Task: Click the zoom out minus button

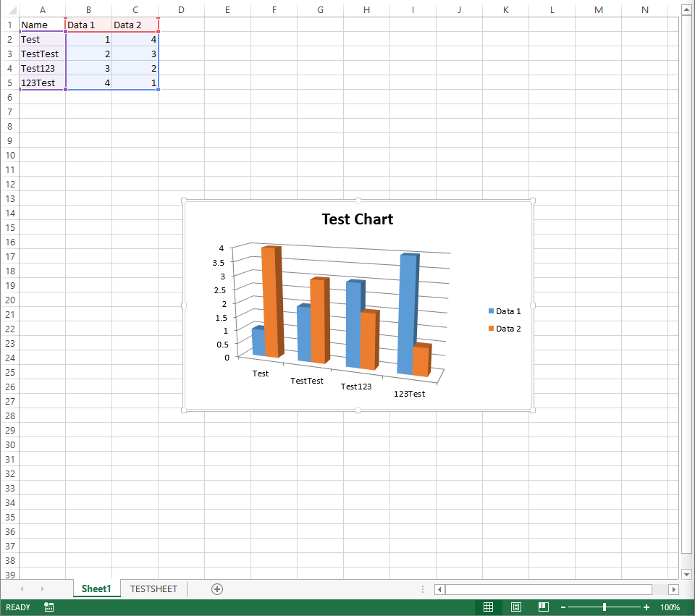Action: coord(563,607)
